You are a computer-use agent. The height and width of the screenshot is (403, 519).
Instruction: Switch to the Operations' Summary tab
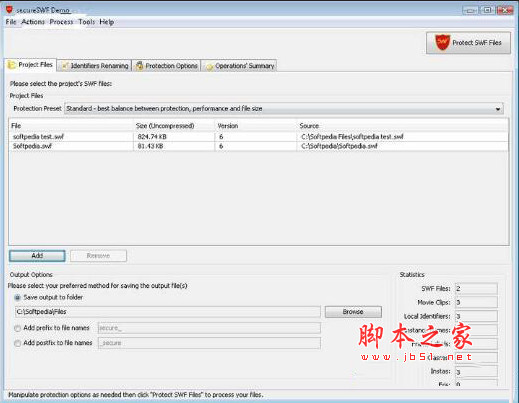coord(239,66)
